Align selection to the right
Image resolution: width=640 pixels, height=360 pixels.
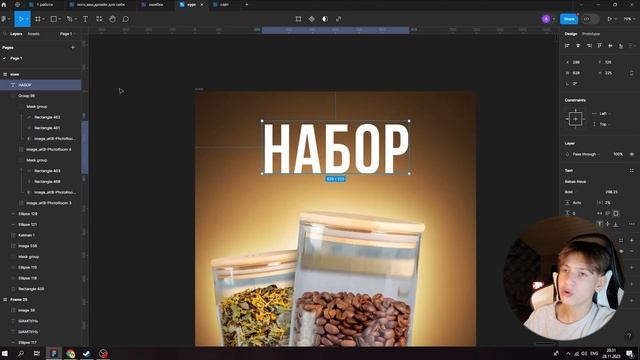(589, 46)
